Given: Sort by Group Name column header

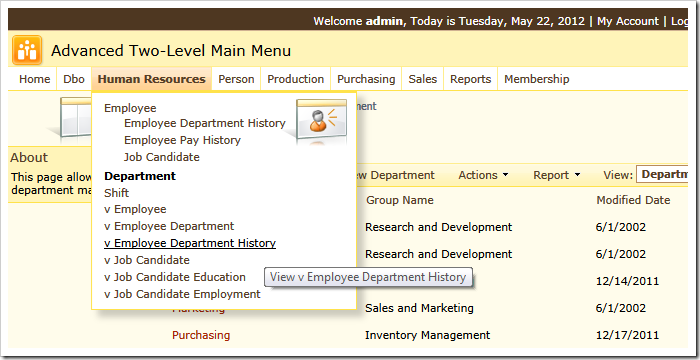Looking at the screenshot, I should pos(400,200).
